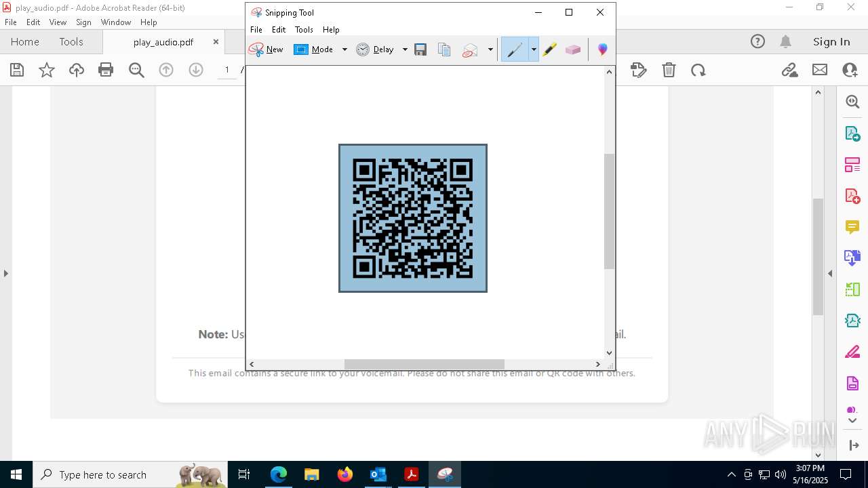Open Windows Start menu

tap(16, 474)
